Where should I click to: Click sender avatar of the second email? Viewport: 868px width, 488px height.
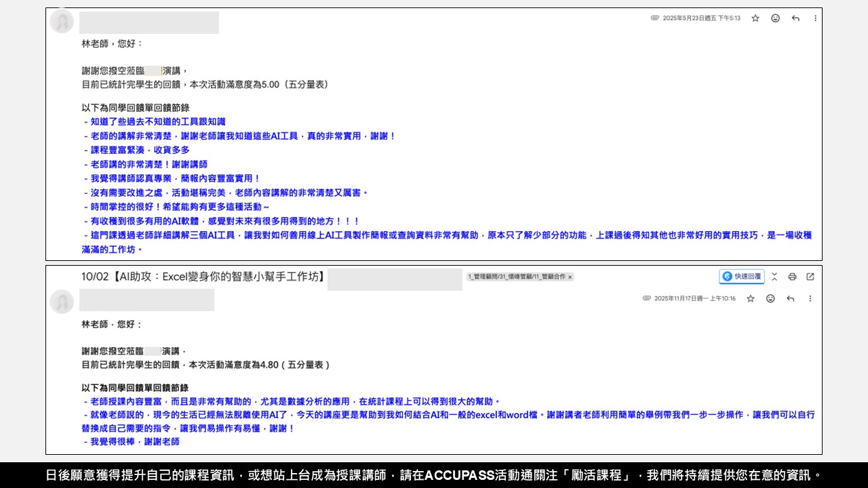[62, 302]
